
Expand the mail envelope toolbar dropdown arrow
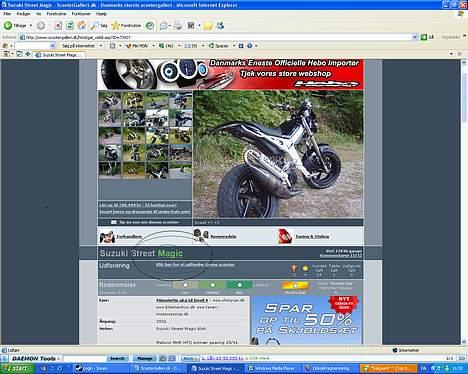169,26
